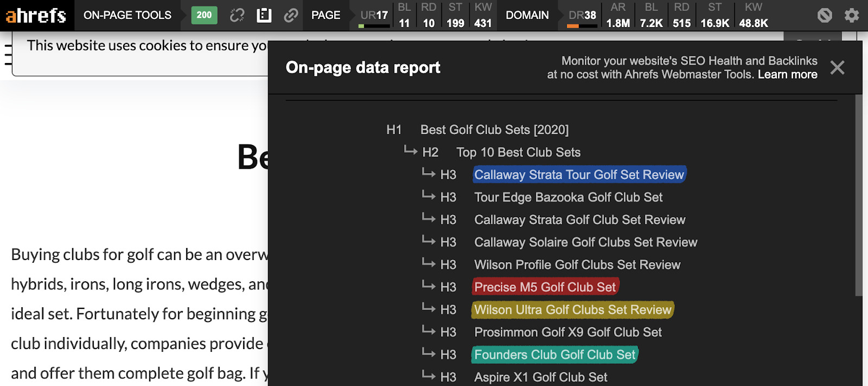Open toolbar settings gear icon
The image size is (868, 386).
pos(852,15)
